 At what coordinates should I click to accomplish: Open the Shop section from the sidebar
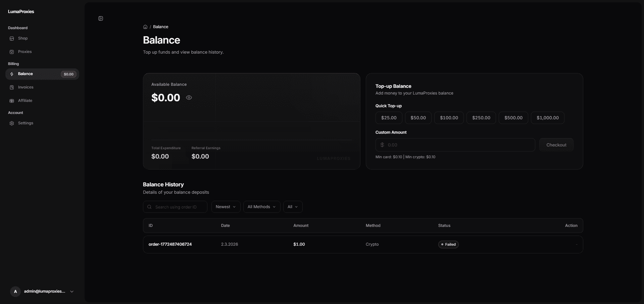coord(22,38)
